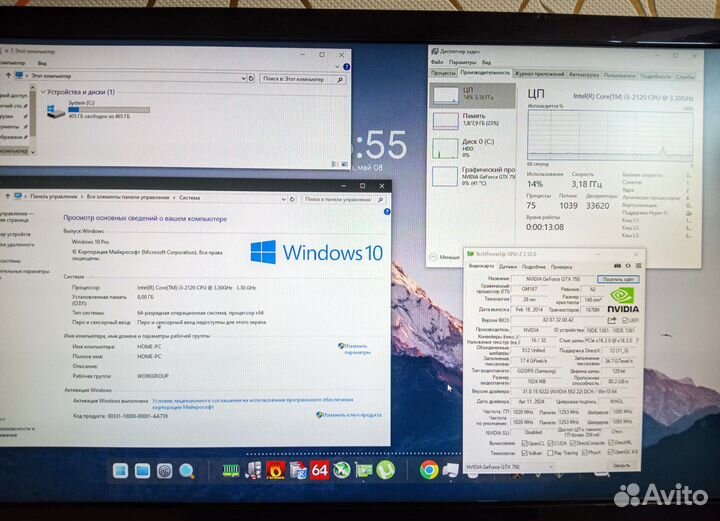
Task: Open GPU selector dropdown NVIDIA GeForce GTX 750
Action: point(509,467)
